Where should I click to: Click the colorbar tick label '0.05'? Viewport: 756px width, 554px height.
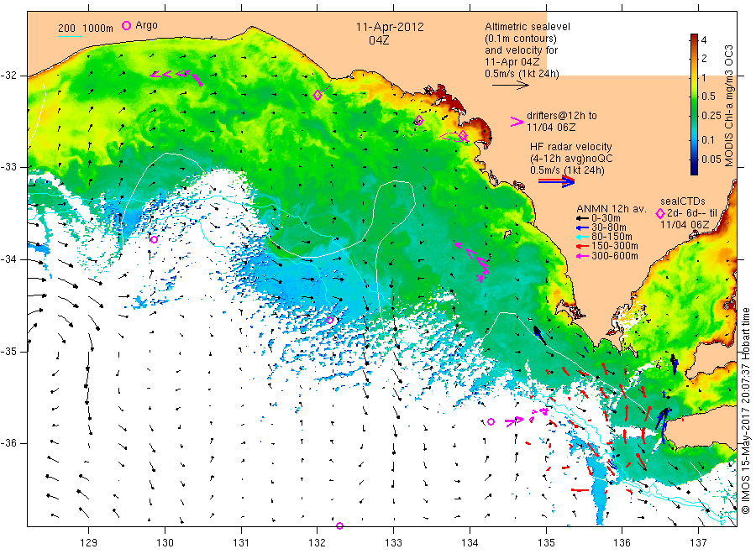point(711,159)
